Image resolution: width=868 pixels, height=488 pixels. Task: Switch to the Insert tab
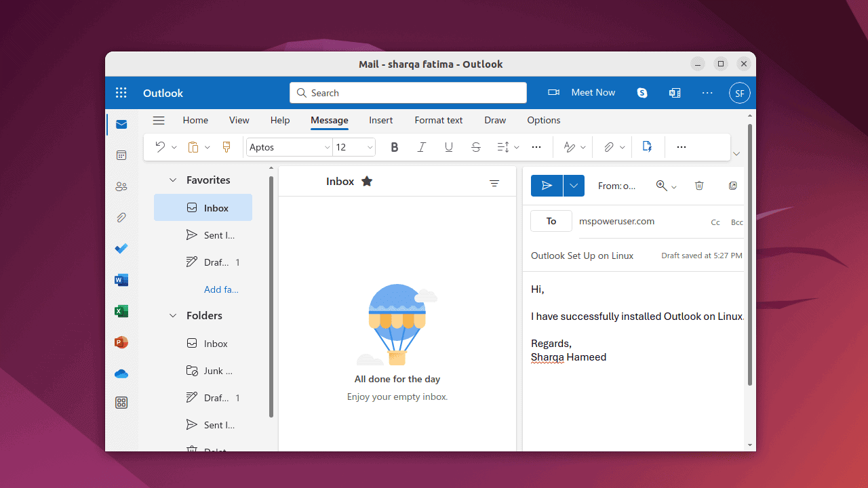click(x=381, y=120)
